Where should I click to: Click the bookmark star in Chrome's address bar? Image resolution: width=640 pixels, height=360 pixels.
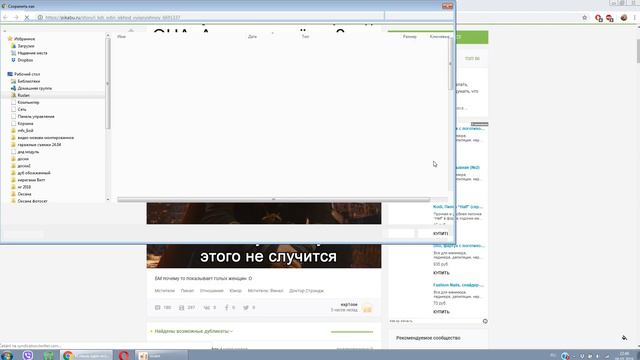pyautogui.click(x=584, y=18)
